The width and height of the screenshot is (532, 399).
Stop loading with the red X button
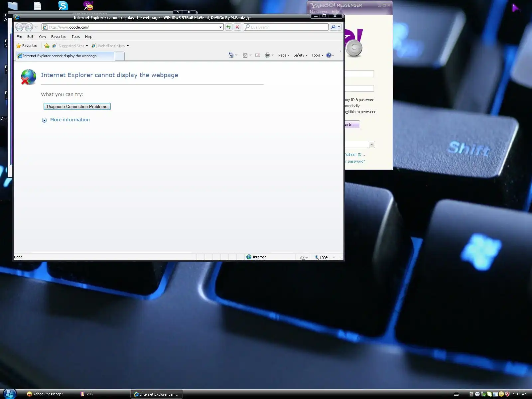237,27
